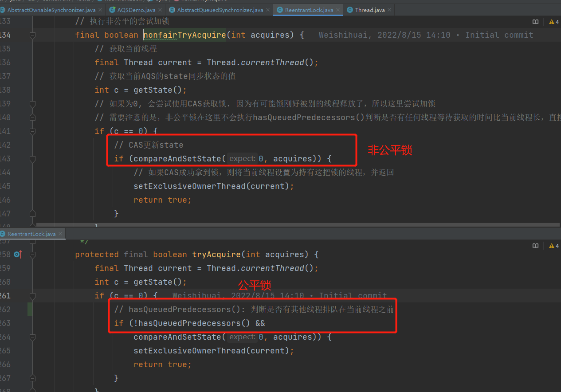Click fold end marker at line 147

32,214
